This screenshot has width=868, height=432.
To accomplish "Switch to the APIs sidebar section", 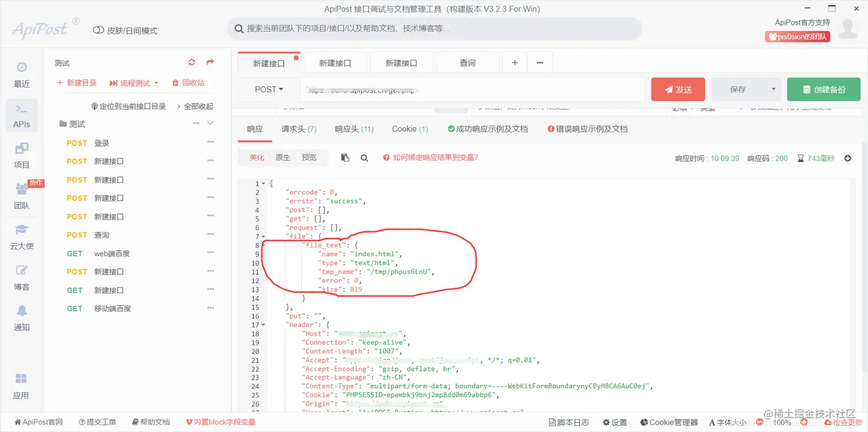I will 22,115.
